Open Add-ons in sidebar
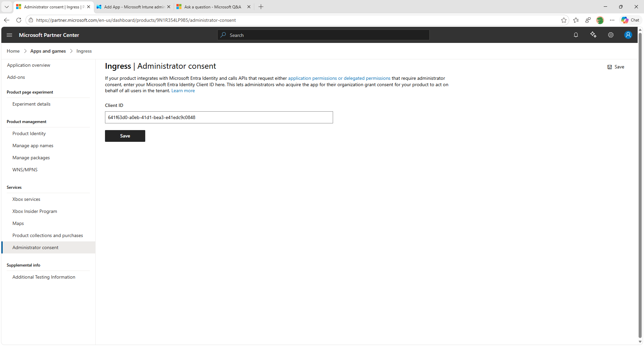This screenshot has height=346, width=644. click(16, 77)
